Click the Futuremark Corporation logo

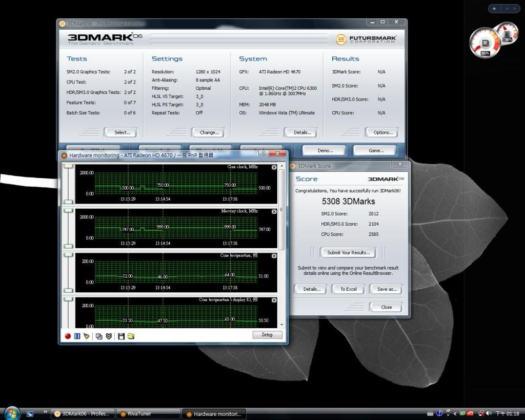coord(366,39)
